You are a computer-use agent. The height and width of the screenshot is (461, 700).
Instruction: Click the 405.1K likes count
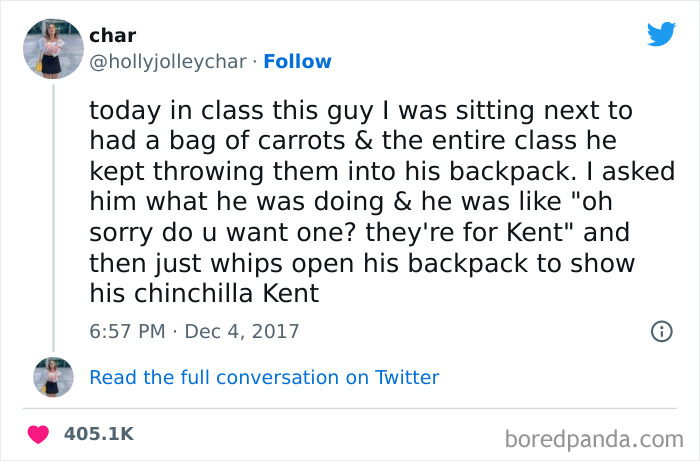tap(98, 434)
